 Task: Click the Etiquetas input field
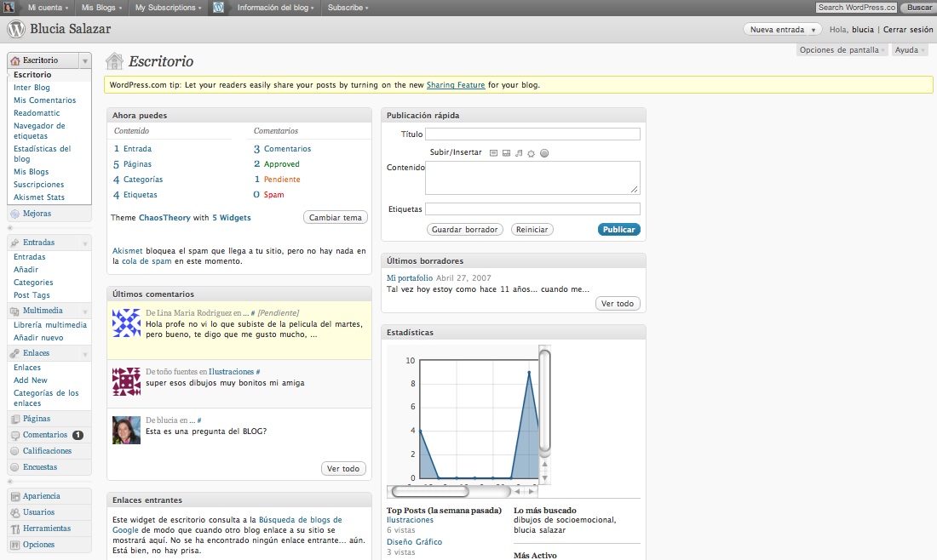[532, 209]
